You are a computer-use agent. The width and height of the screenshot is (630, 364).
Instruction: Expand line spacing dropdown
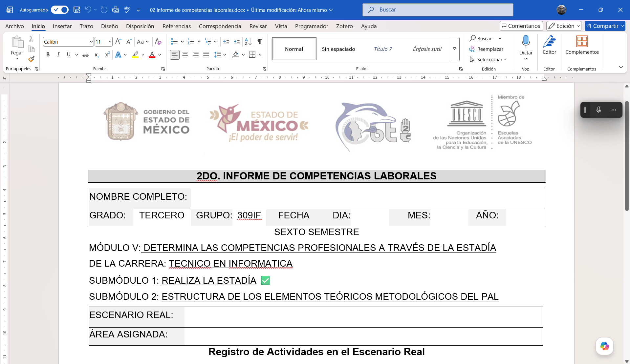pos(225,55)
